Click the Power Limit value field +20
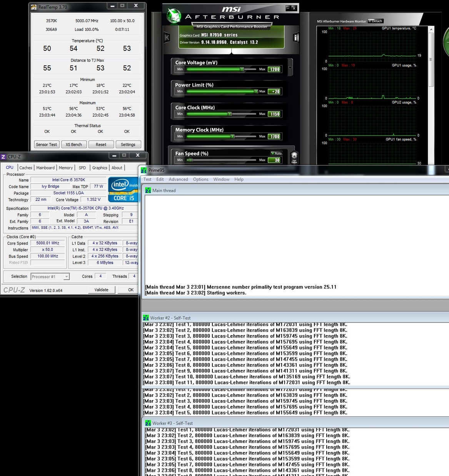This screenshot has width=449, height=476. click(x=275, y=92)
